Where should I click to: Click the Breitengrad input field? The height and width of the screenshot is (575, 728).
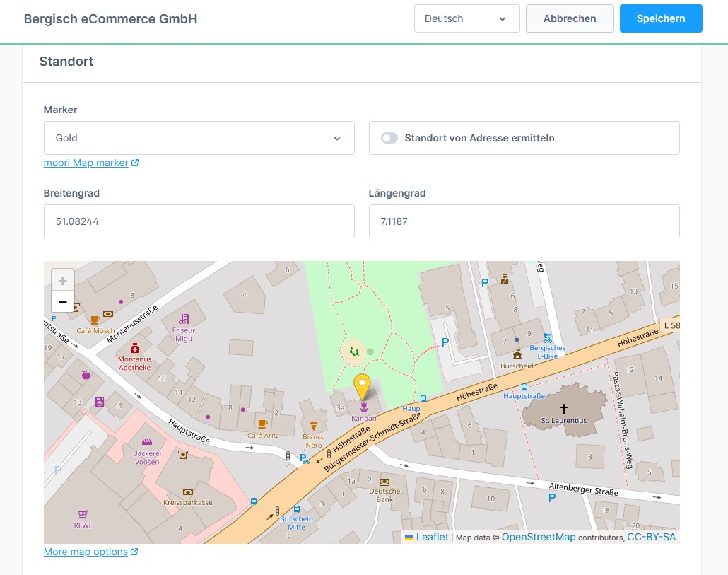[x=199, y=221]
